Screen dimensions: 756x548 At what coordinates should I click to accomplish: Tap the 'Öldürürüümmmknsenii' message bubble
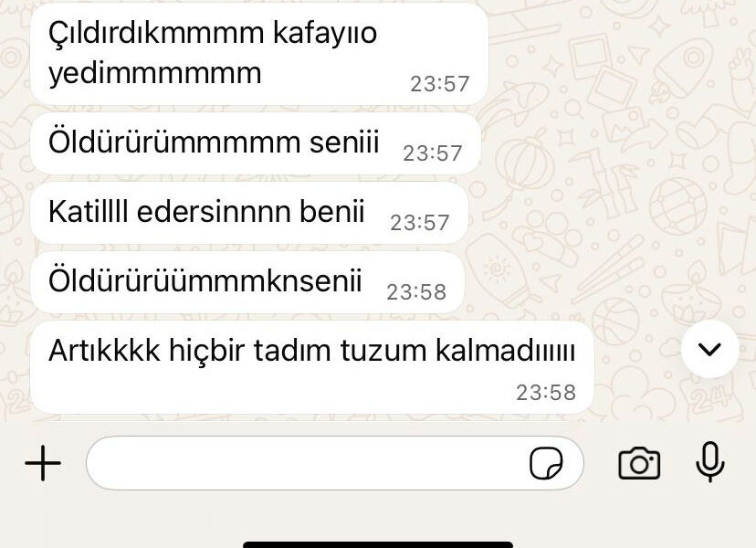(x=247, y=282)
